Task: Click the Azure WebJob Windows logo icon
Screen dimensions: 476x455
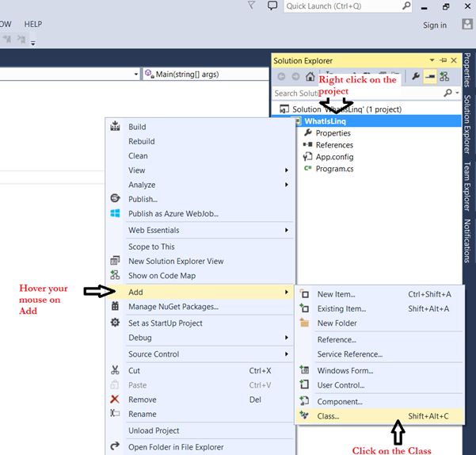Action: 115,213
